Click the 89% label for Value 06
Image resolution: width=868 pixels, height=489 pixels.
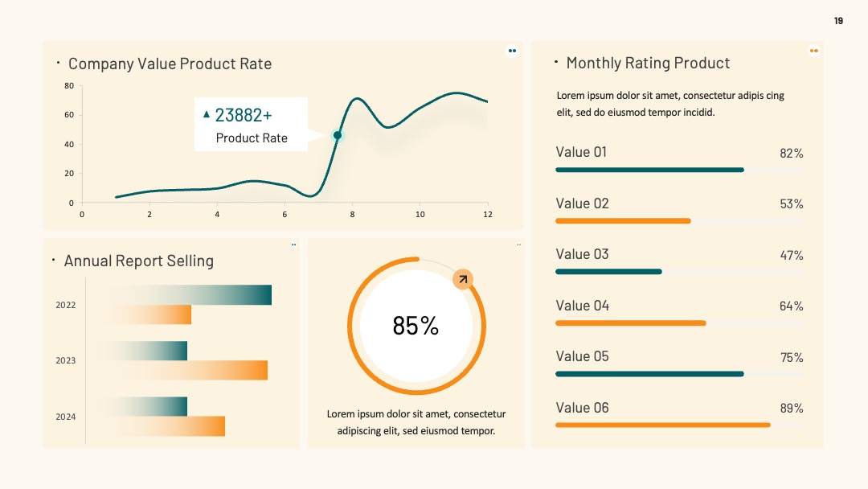(792, 408)
